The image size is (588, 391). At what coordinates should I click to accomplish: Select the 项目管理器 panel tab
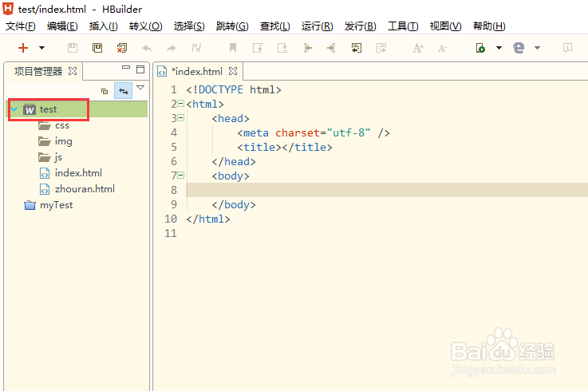(38, 71)
